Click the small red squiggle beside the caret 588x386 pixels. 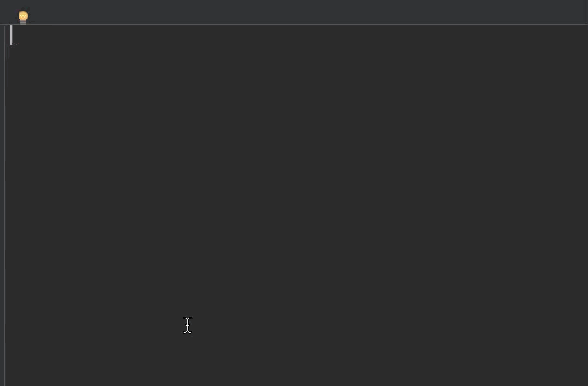pyautogui.click(x=16, y=44)
